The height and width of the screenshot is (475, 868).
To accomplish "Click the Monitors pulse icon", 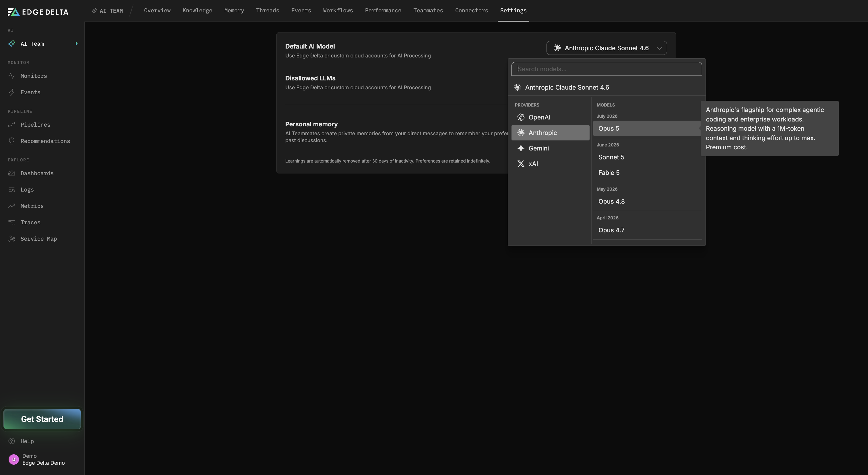I will (12, 76).
